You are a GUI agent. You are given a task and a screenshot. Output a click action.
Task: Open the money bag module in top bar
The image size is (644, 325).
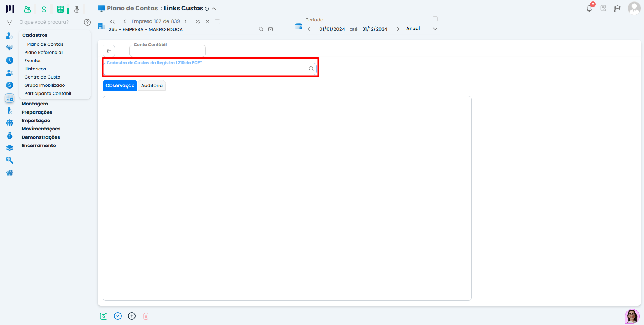click(77, 9)
